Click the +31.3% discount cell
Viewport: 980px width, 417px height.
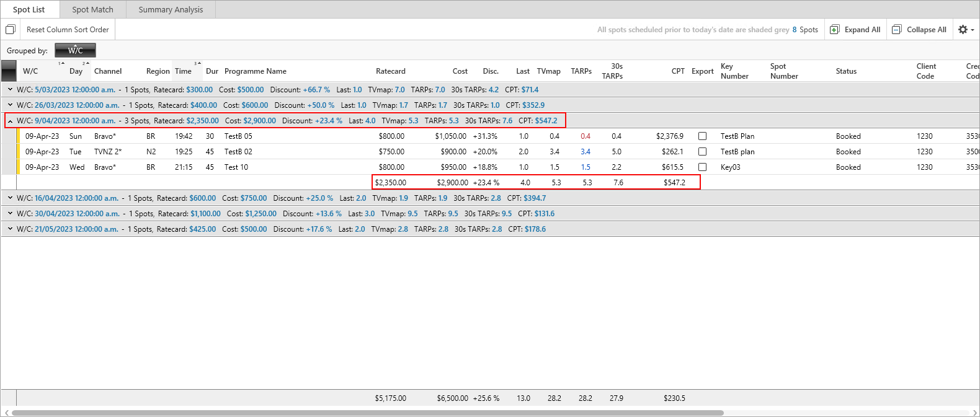point(485,136)
